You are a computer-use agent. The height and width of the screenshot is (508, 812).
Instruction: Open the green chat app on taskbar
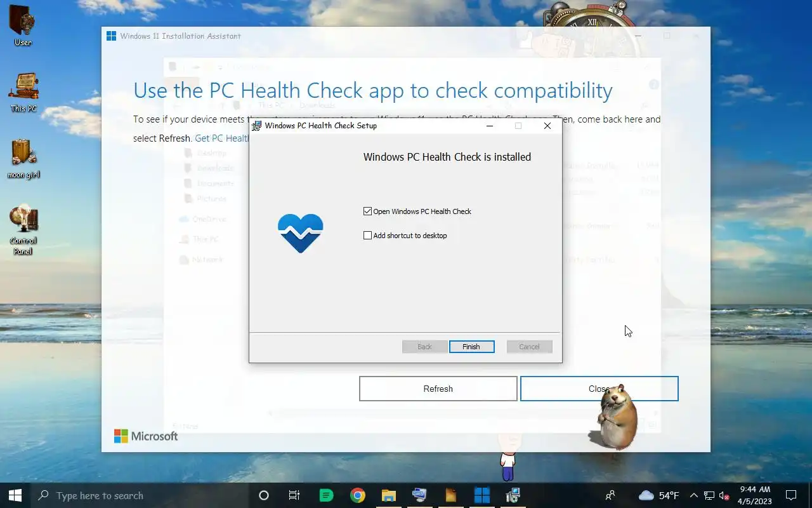tap(326, 495)
